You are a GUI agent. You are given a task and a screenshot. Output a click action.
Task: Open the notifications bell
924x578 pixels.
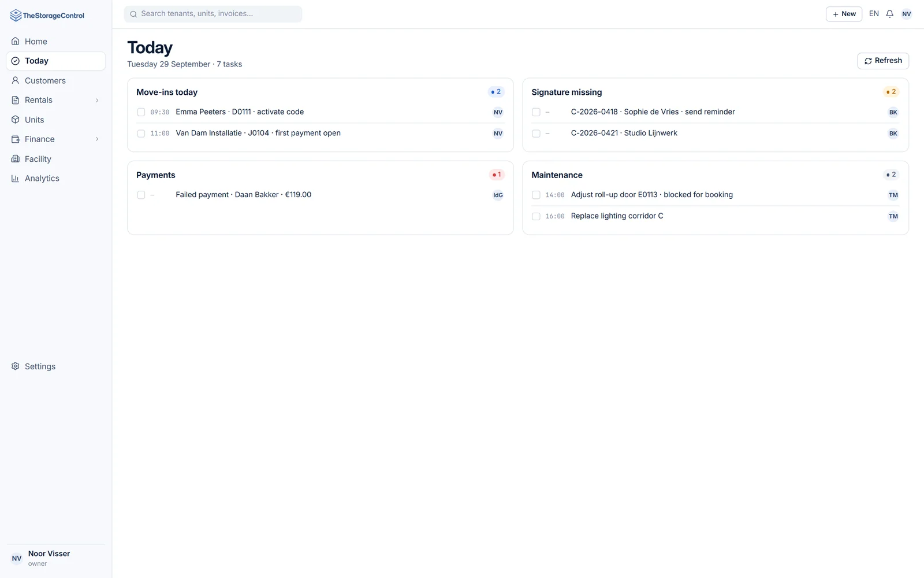pos(889,14)
